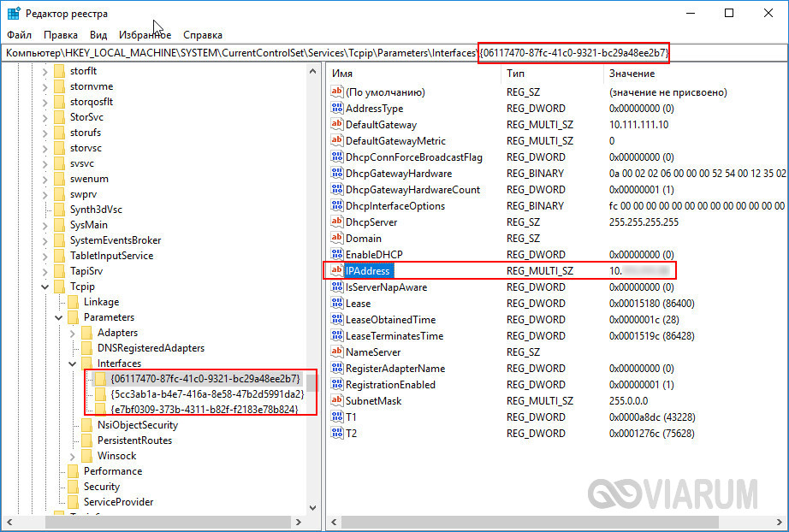
Task: Click the AddressType DWORD value icon
Action: coord(336,108)
